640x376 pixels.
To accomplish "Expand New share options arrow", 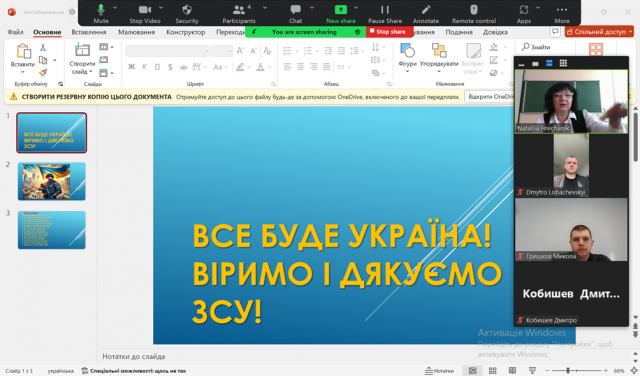I will tap(356, 7).
